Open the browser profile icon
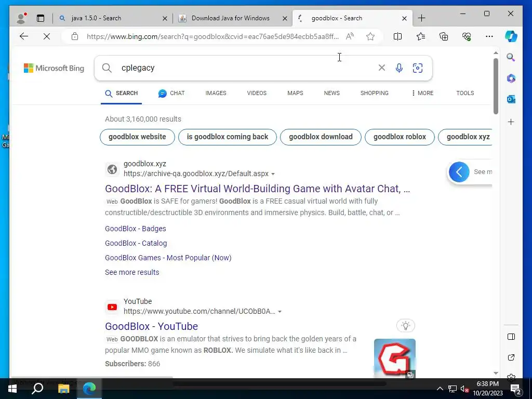Image resolution: width=532 pixels, height=399 pixels. pos(21,18)
